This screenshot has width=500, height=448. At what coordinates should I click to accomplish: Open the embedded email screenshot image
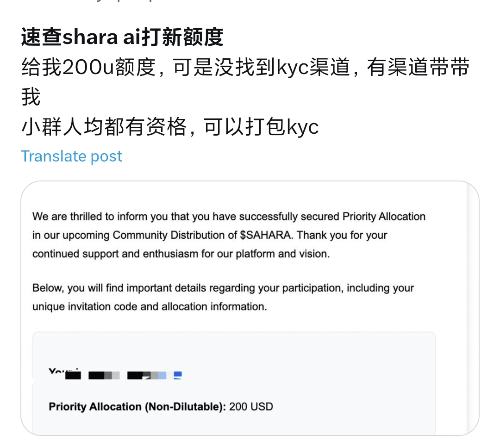[250, 308]
